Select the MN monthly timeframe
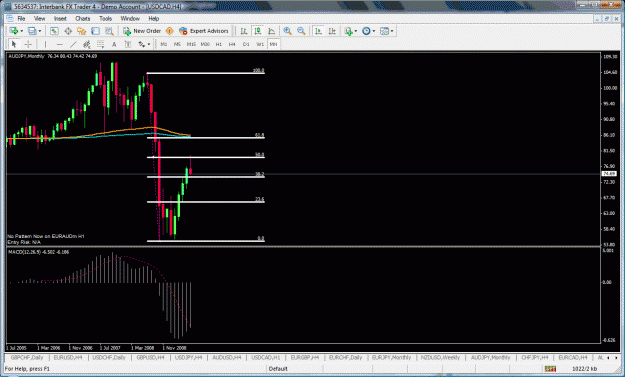625x377 pixels. click(x=273, y=44)
